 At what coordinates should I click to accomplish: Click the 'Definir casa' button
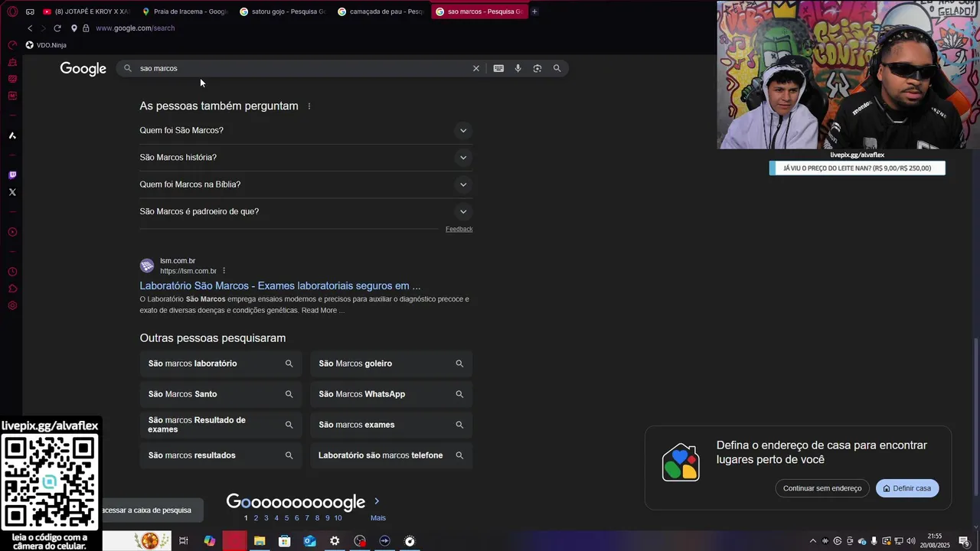pyautogui.click(x=907, y=488)
